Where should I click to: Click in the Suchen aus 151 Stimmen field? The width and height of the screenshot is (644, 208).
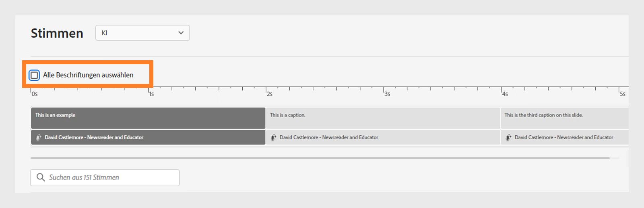click(x=111, y=177)
